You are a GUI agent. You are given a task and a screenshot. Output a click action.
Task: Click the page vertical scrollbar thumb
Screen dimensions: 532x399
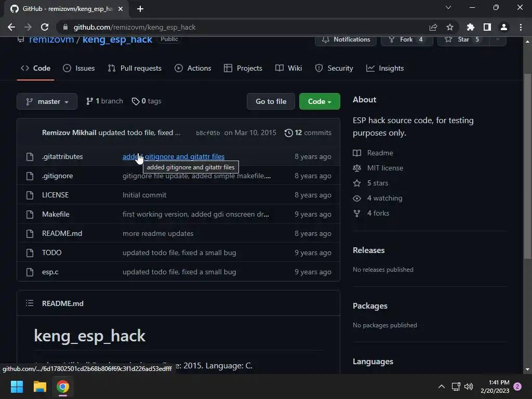coord(527,166)
